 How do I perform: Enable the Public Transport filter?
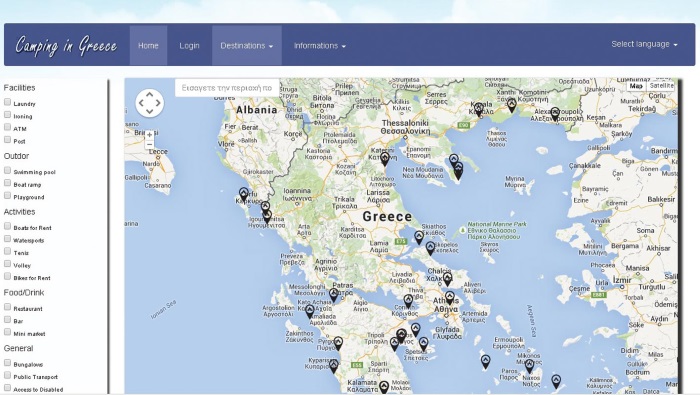pos(7,375)
